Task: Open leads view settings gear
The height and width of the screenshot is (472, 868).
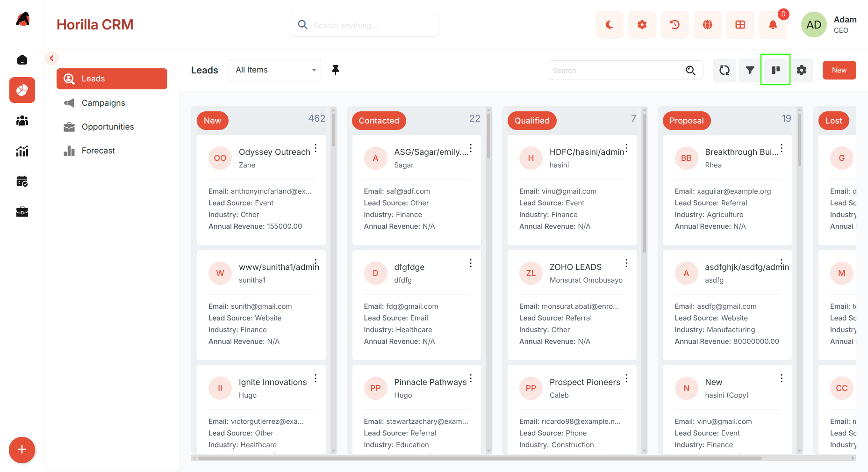Action: coord(802,70)
